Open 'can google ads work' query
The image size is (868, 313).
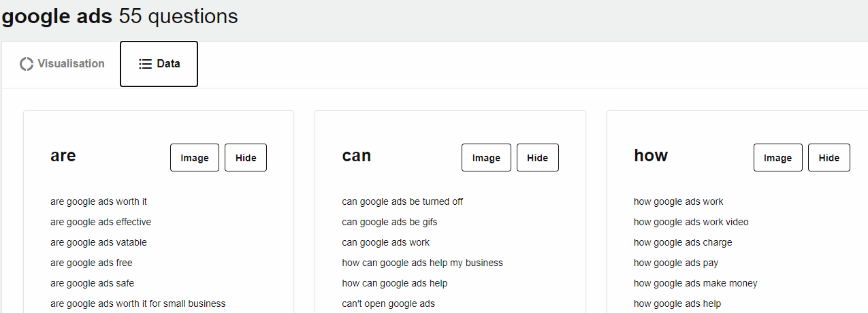pyautogui.click(x=386, y=242)
